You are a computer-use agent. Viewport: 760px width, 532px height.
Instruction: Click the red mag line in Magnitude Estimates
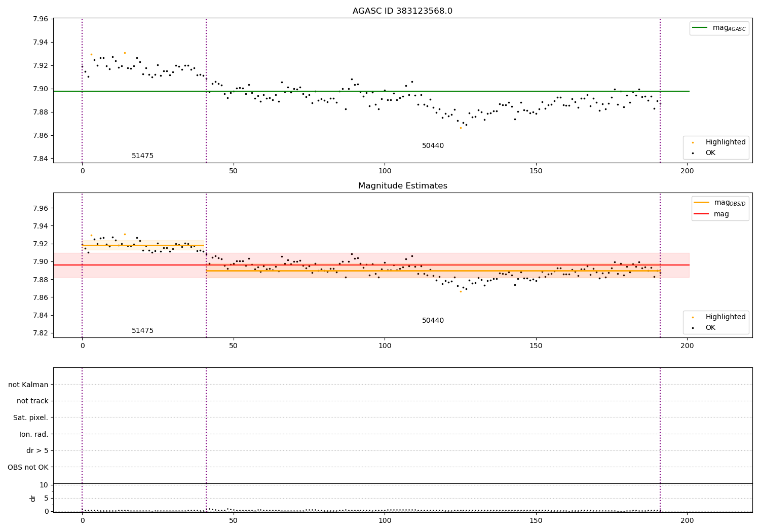(x=371, y=265)
